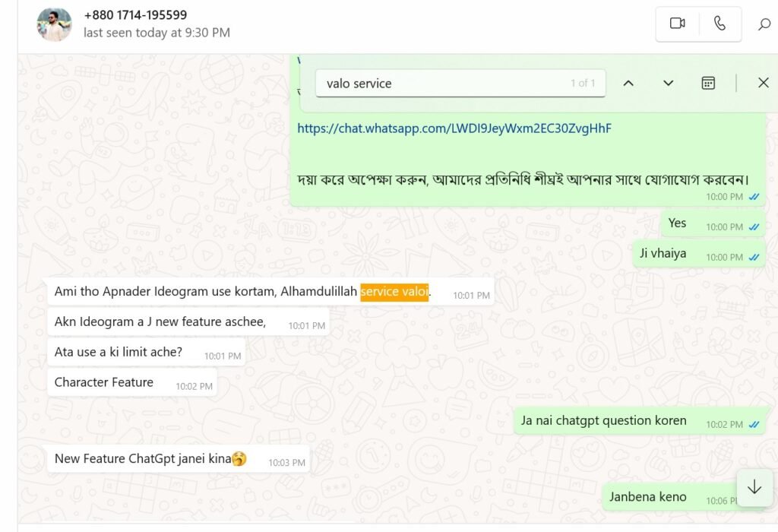The image size is (778, 532).
Task: Click the search magnifier icon in header
Action: pyautogui.click(x=764, y=24)
